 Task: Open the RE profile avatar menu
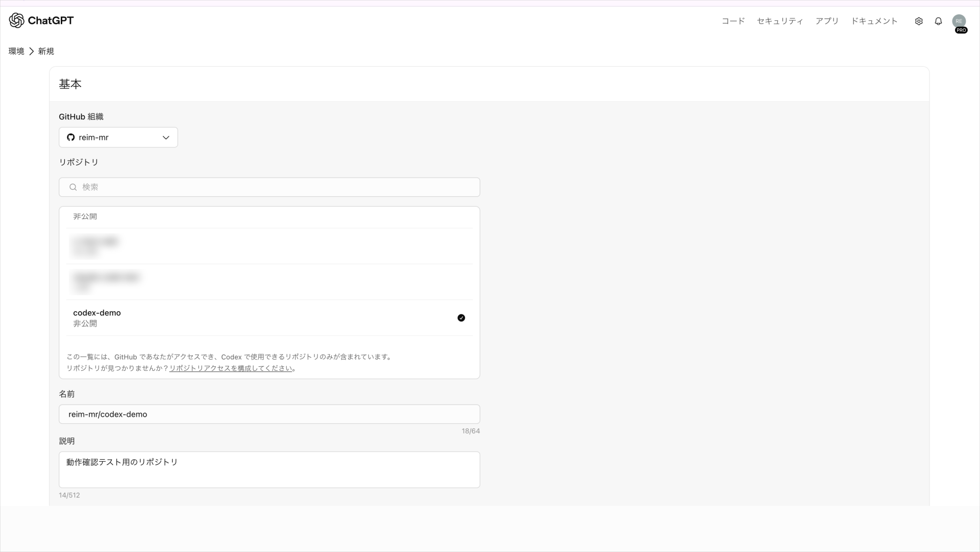tap(959, 21)
